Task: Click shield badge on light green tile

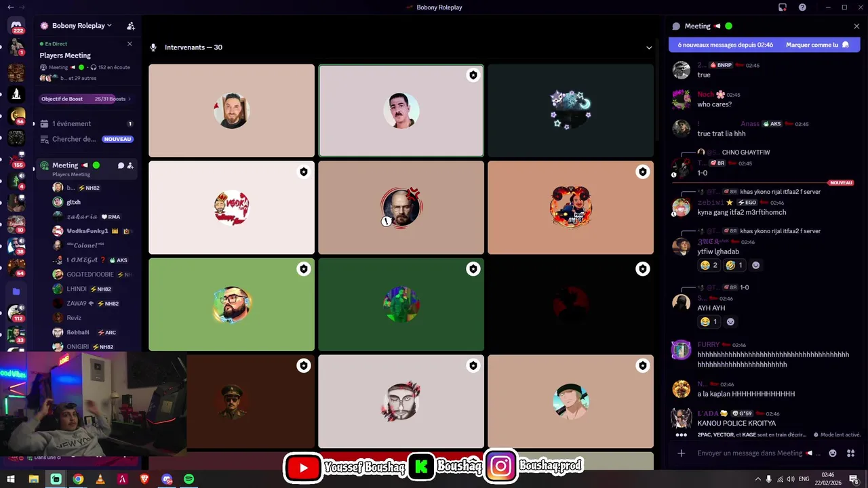Action: click(x=304, y=269)
